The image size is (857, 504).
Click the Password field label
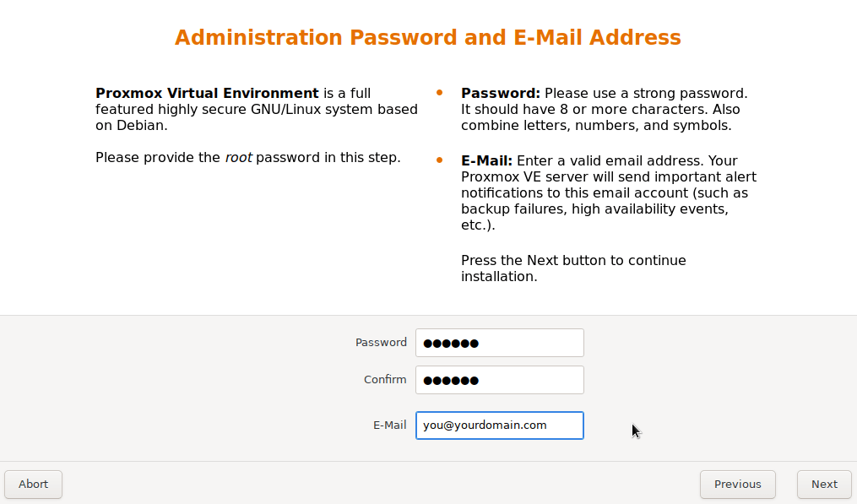(381, 342)
